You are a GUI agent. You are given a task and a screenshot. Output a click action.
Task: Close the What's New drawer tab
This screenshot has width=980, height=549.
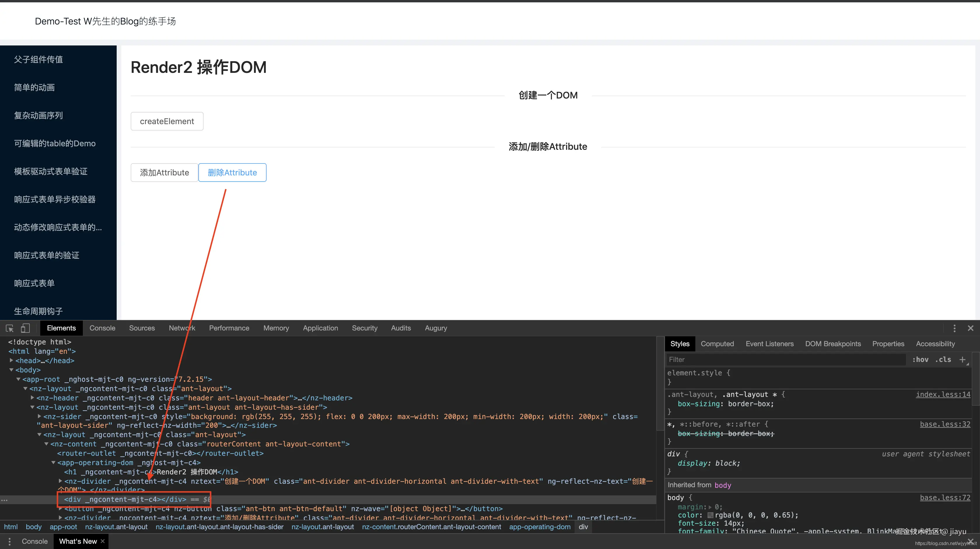103,541
